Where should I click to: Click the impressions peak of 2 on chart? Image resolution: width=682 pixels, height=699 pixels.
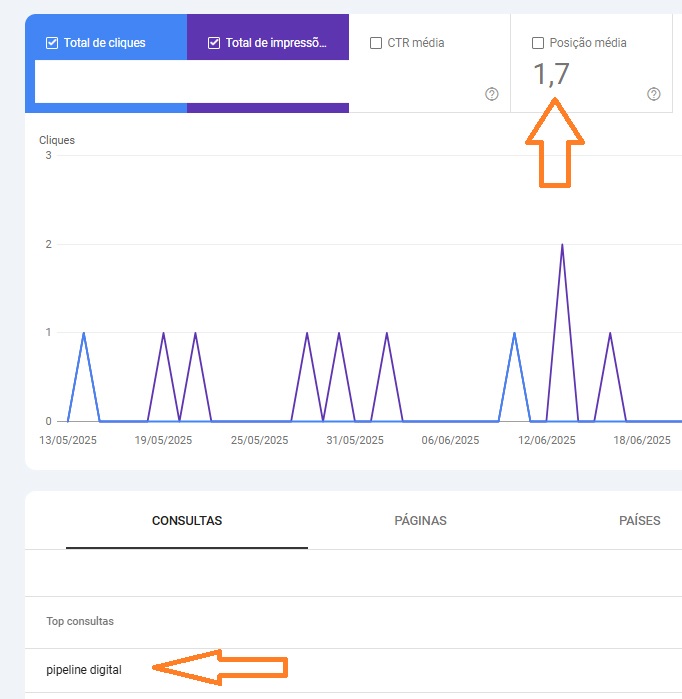click(x=562, y=245)
